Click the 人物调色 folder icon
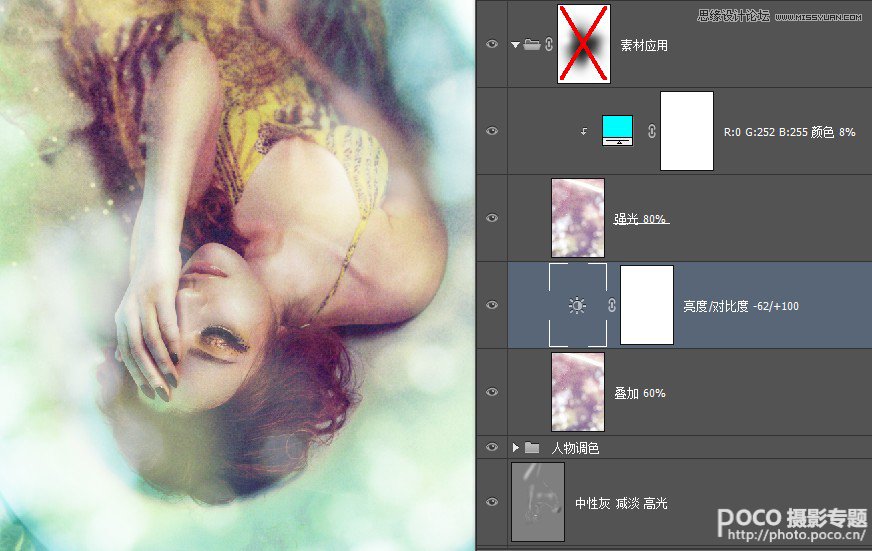 (532, 447)
